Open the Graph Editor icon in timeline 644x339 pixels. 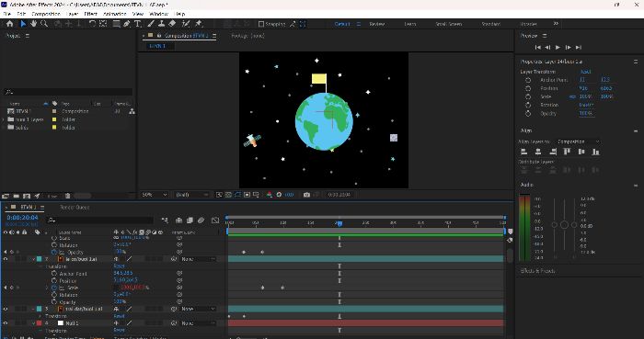215,220
